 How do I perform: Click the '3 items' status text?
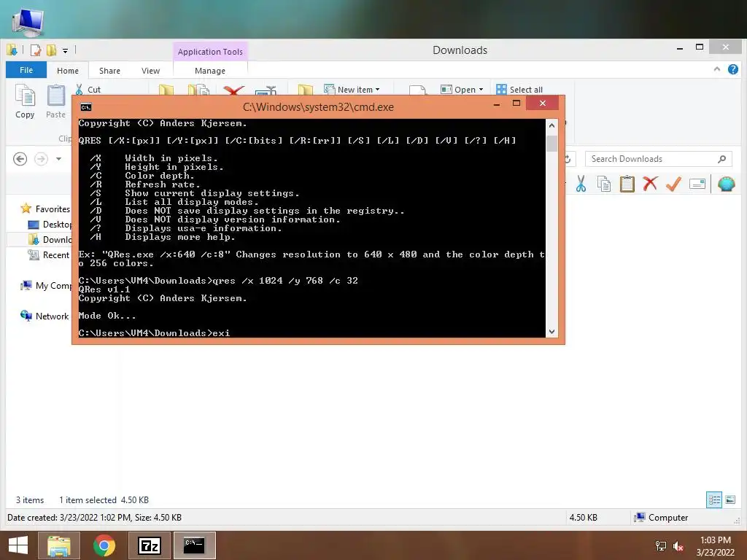(x=29, y=499)
